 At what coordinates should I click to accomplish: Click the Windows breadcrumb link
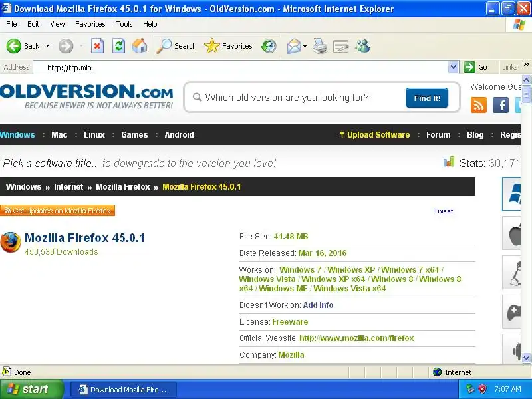pyautogui.click(x=23, y=187)
